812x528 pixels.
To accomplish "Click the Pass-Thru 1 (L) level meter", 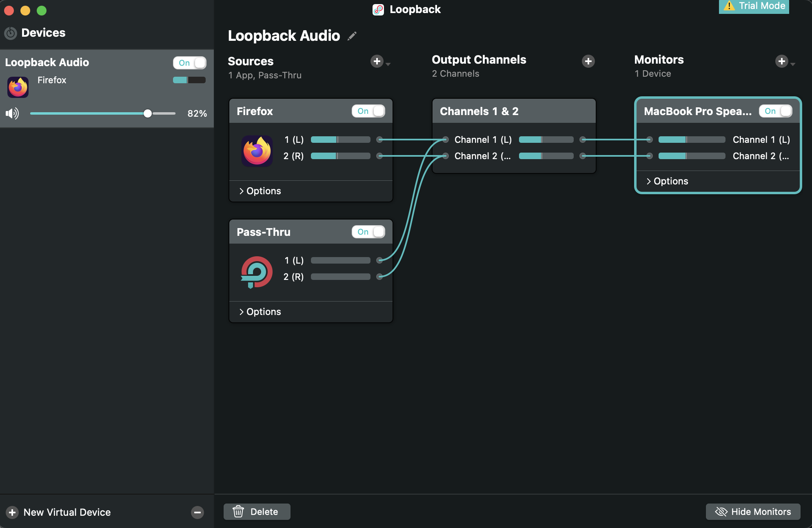I will (341, 260).
